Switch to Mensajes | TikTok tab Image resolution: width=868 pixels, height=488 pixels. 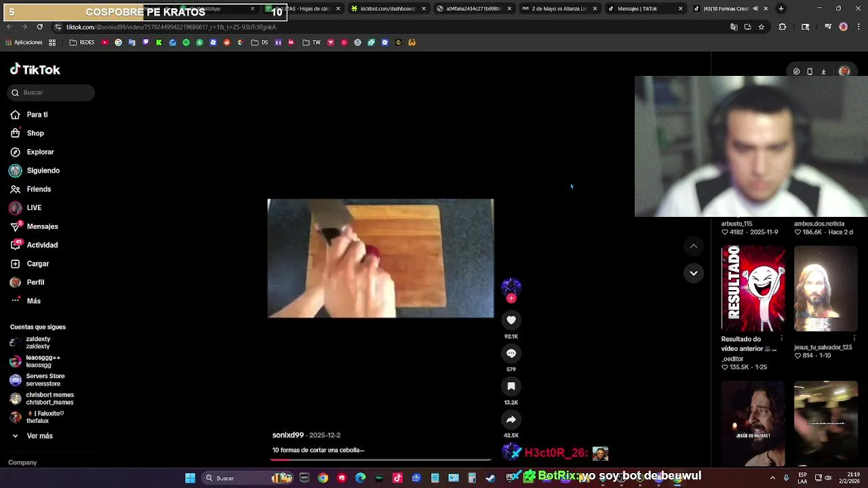pyautogui.click(x=644, y=9)
